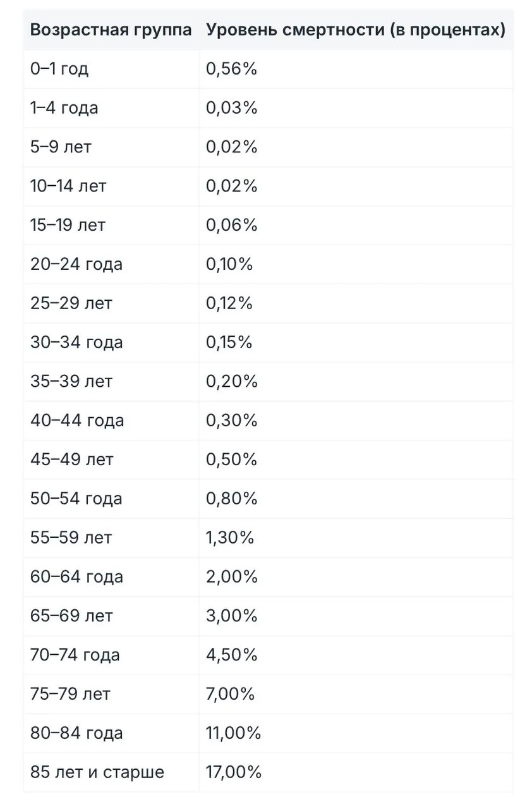The image size is (532, 809).
Task: Click the "Возрастная группа" column header
Action: coord(111,30)
